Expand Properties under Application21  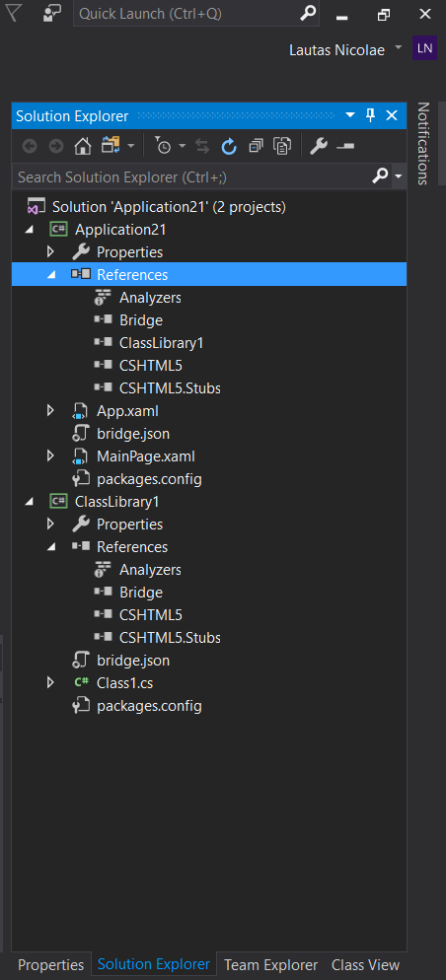pyautogui.click(x=50, y=252)
